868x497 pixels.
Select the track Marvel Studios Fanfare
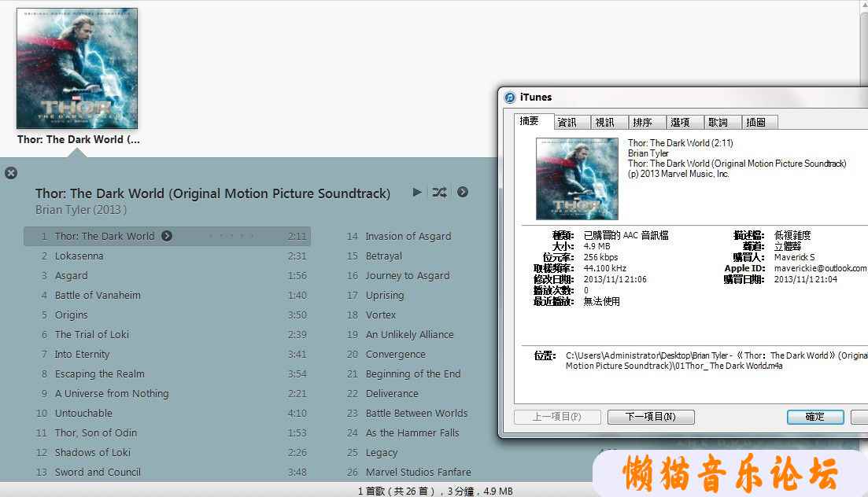click(x=418, y=472)
